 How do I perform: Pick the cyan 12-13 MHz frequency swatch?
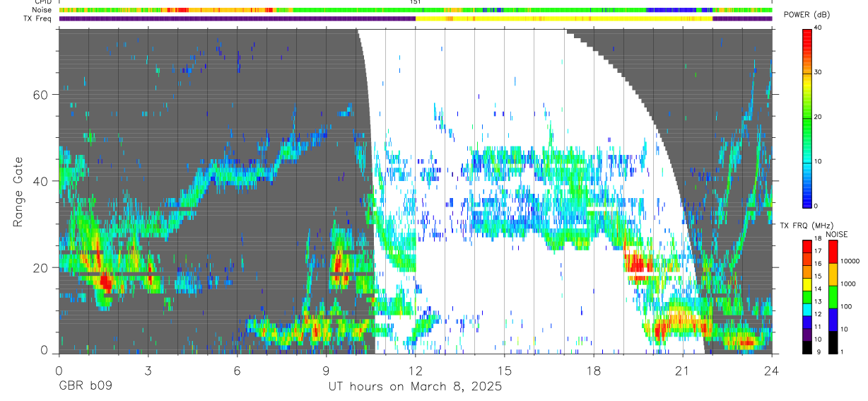[x=807, y=309]
